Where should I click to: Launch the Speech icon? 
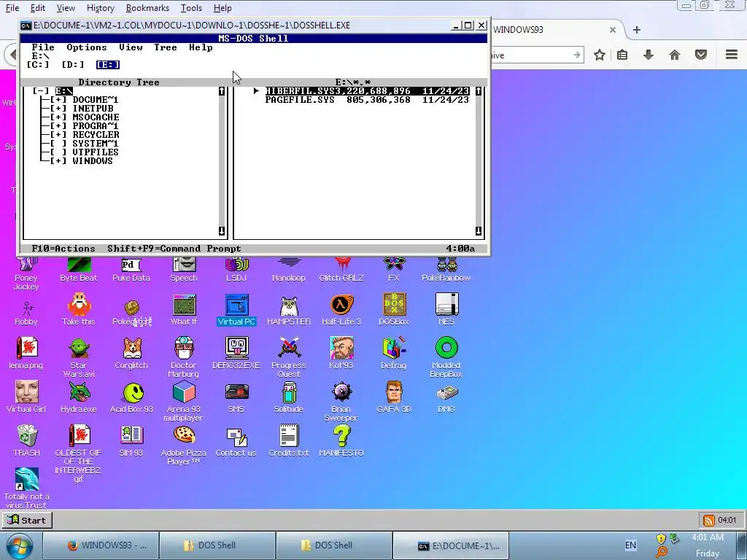click(x=183, y=269)
